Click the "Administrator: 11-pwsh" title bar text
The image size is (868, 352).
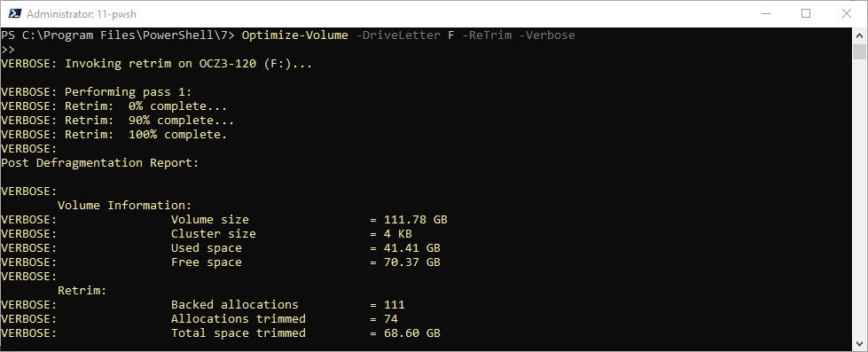pos(82,14)
